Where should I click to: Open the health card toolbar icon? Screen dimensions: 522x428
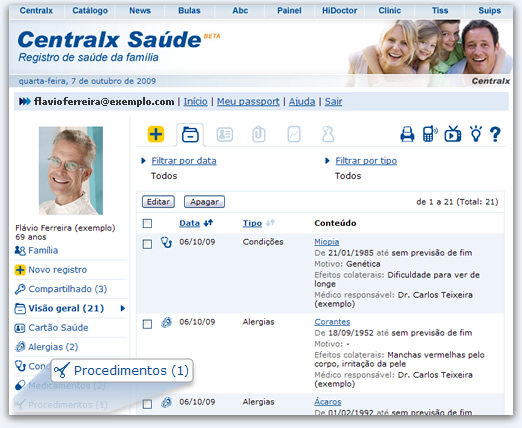[225, 135]
